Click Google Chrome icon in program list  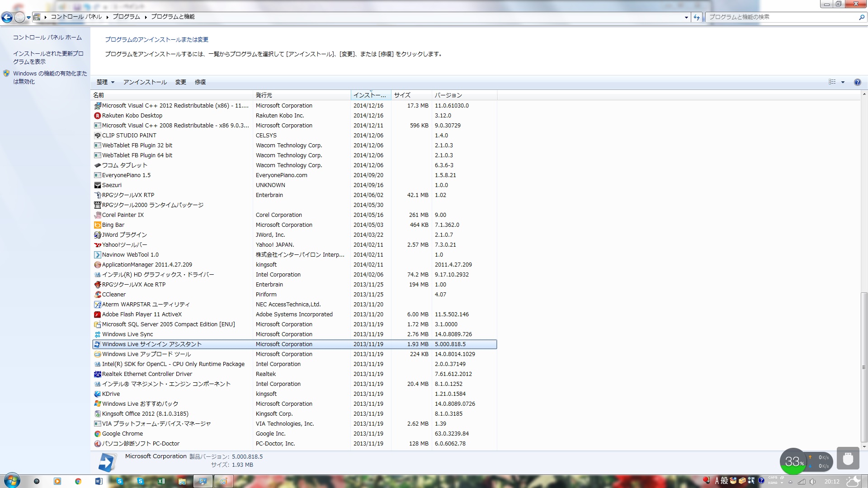coord(97,434)
